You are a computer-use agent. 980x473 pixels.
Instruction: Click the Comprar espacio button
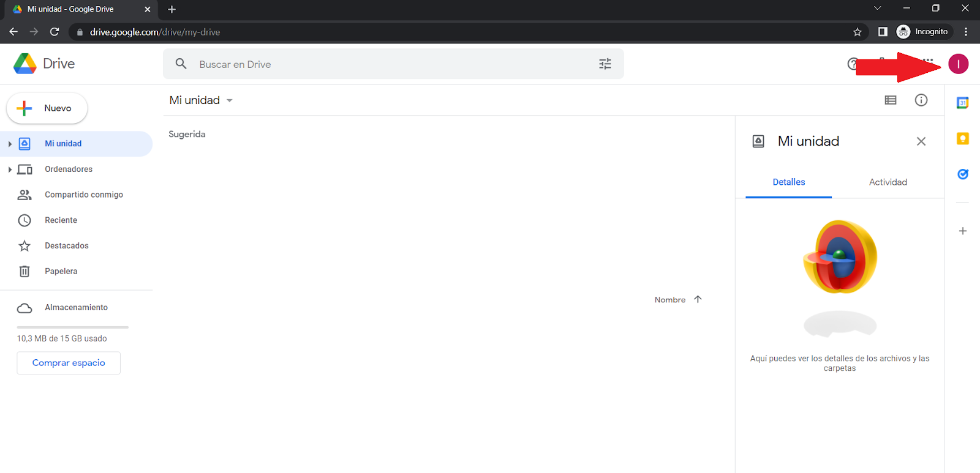[x=69, y=363]
